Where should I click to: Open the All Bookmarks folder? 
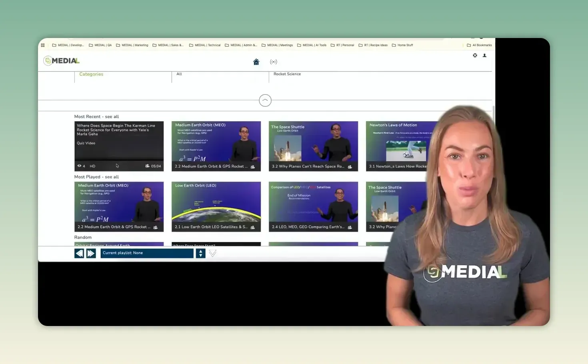(x=479, y=45)
